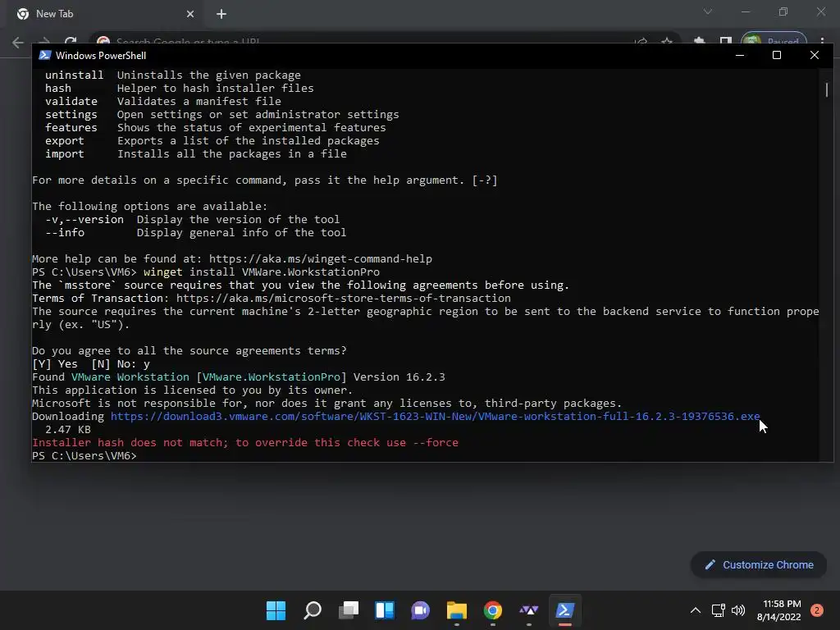Click the aka.ms/winget-command-help URL text
The width and height of the screenshot is (840, 630).
point(321,258)
